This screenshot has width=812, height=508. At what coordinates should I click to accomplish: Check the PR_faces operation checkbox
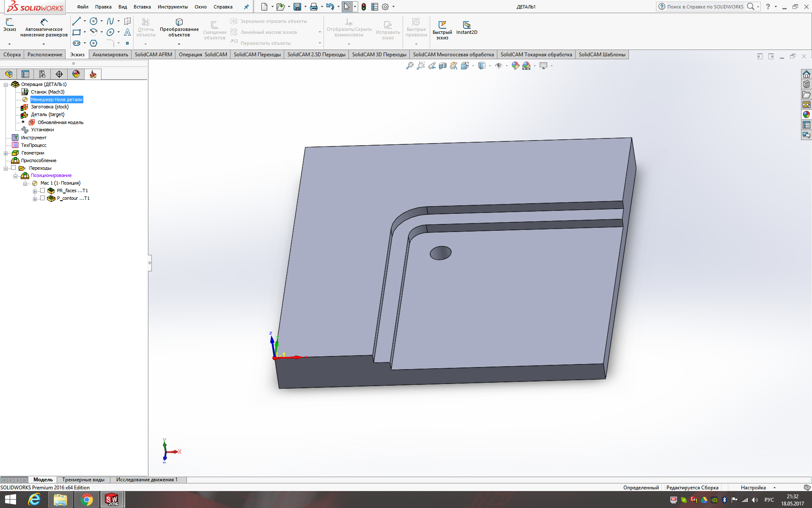(x=42, y=190)
